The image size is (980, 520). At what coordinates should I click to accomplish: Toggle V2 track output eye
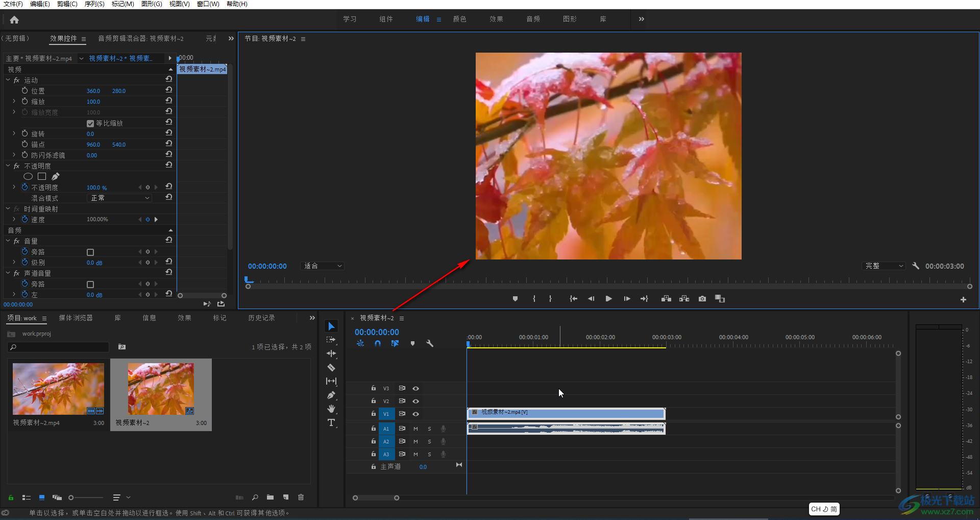pyautogui.click(x=415, y=401)
